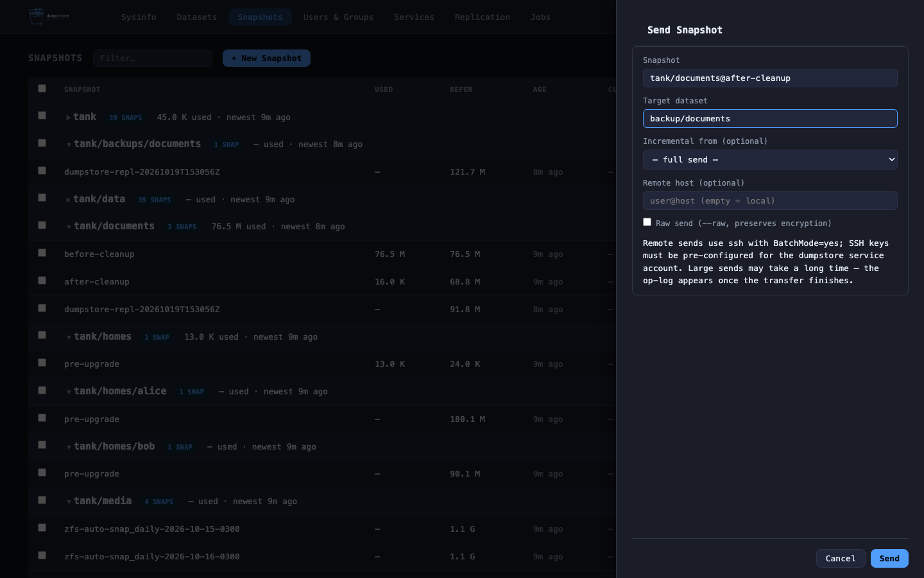Expand the tank/data snapshot group
The image size is (924, 578).
(x=68, y=200)
